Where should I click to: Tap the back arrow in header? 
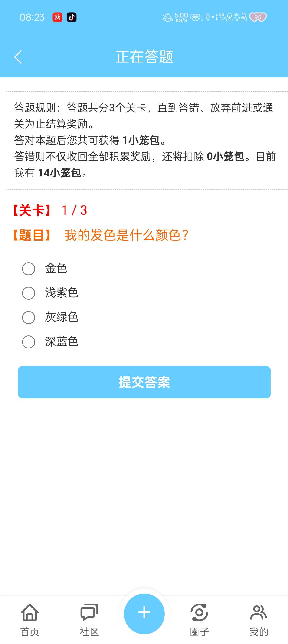pos(18,57)
